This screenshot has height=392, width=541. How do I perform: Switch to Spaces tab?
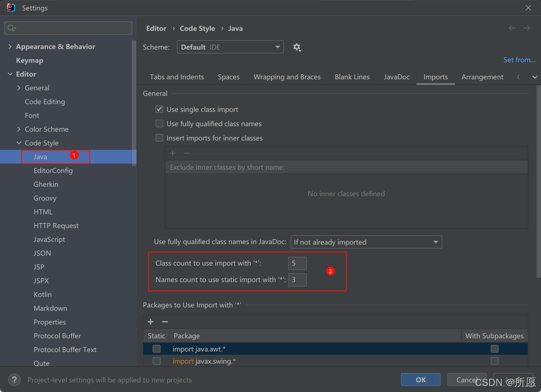click(229, 77)
